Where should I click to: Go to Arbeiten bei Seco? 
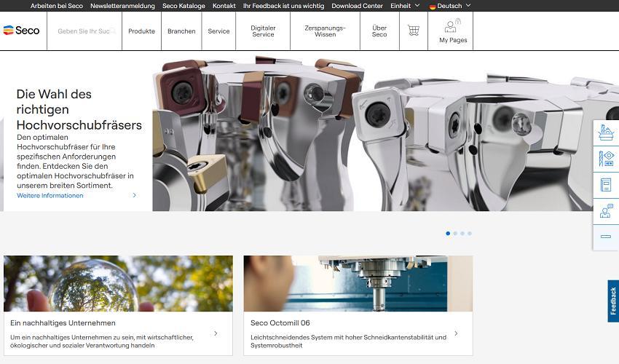[57, 6]
